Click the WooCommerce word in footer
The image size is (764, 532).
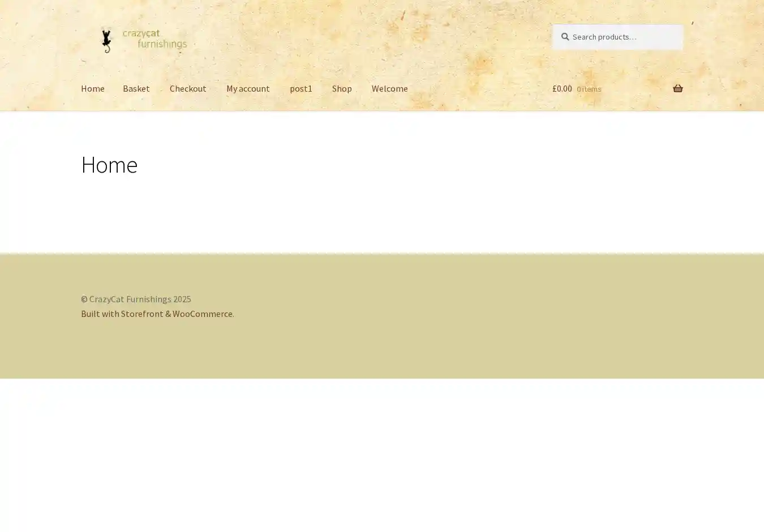point(202,314)
